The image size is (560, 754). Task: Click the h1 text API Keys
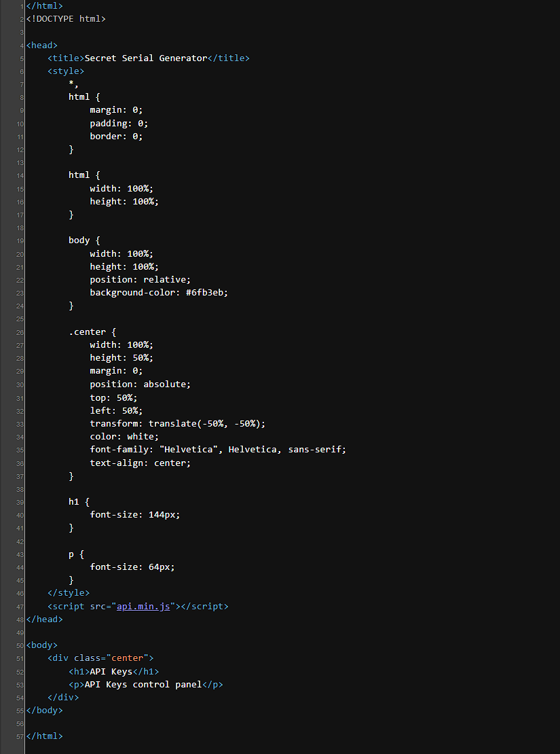click(x=111, y=671)
